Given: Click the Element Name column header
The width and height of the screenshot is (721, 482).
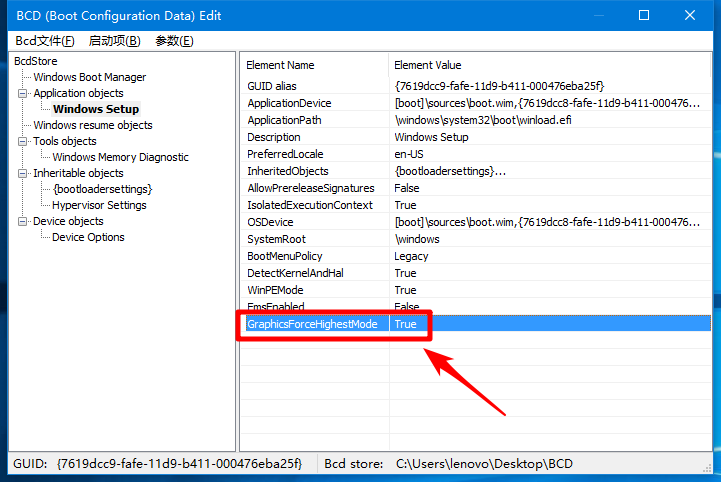Looking at the screenshot, I should click(280, 65).
